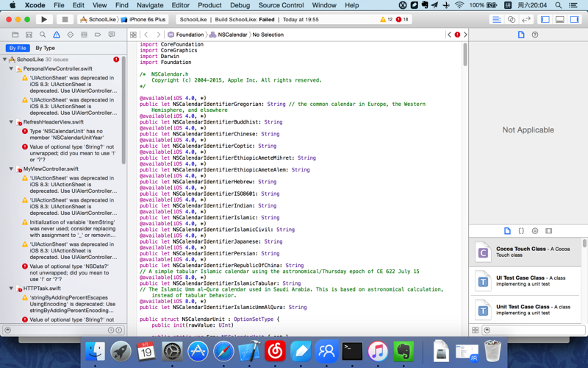The image size is (588, 368).
Task: Select 'NSData?' not unwrapped error
Action: pos(69,272)
